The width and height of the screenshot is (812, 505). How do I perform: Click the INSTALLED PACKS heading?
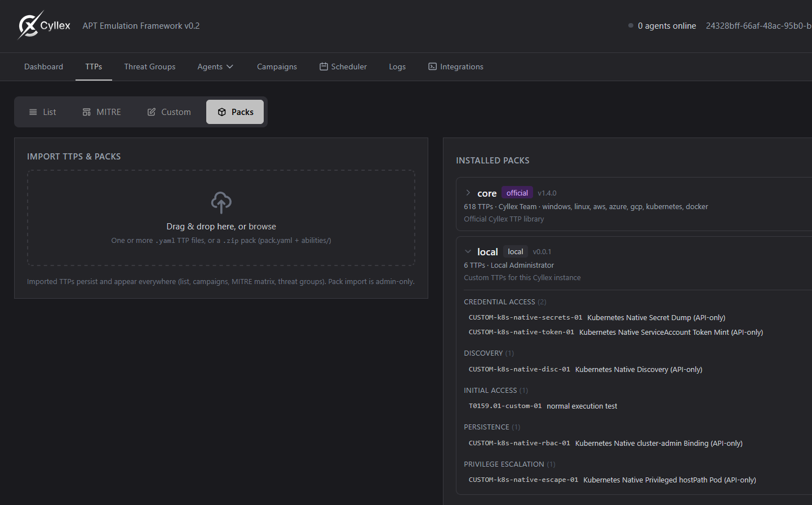(x=492, y=161)
